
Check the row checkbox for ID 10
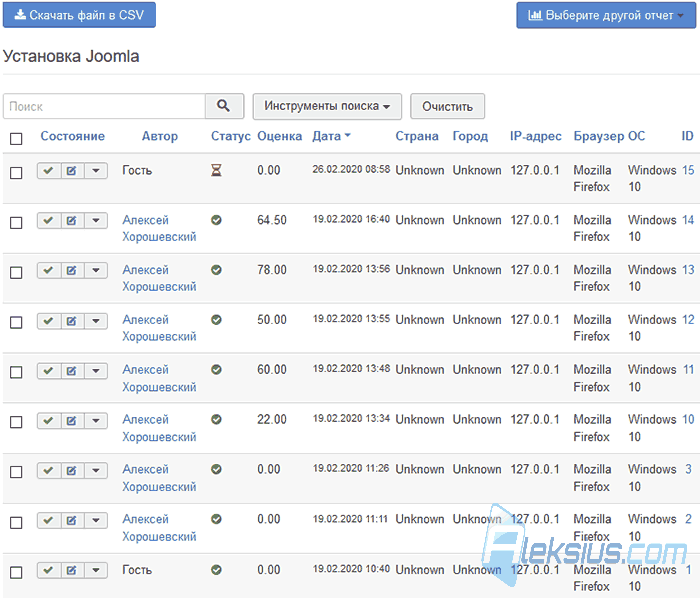16,422
